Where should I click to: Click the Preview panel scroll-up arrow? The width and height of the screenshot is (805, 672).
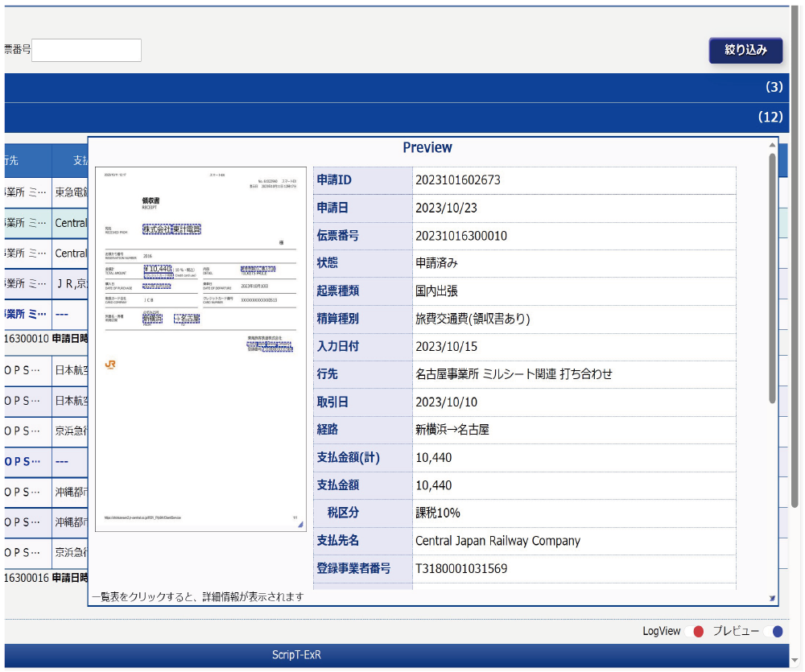coord(772,146)
